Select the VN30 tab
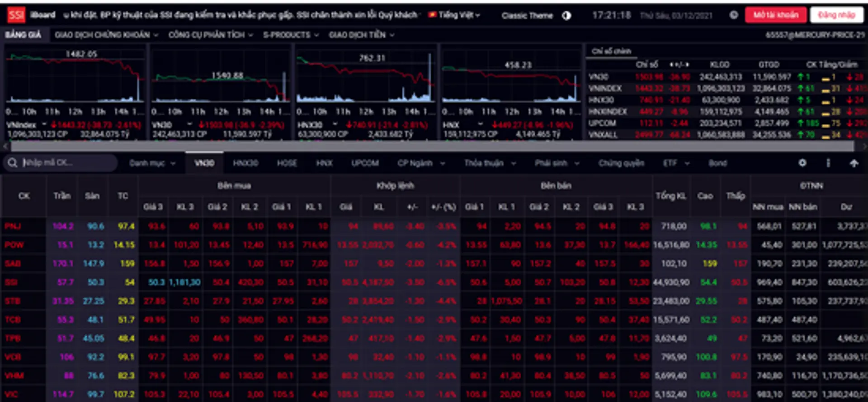 click(x=204, y=163)
